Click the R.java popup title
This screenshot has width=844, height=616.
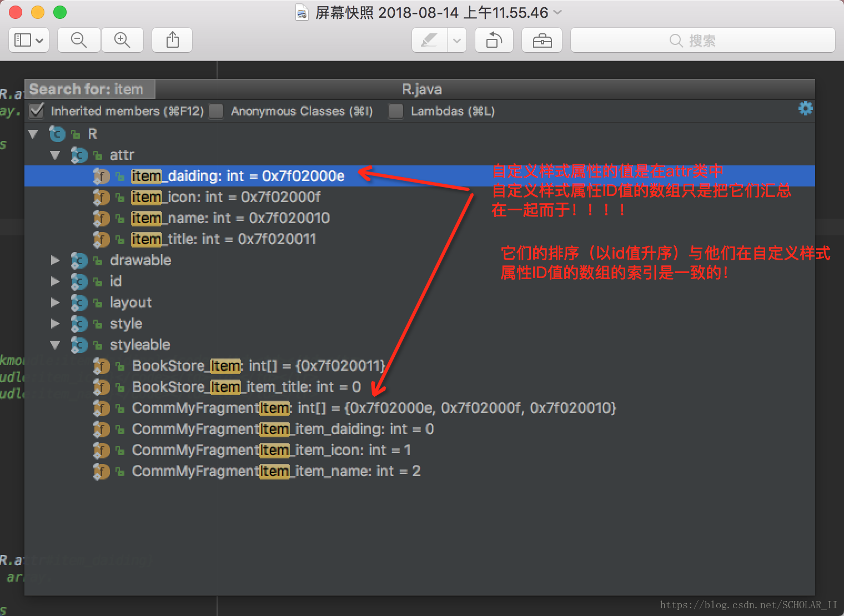click(422, 89)
